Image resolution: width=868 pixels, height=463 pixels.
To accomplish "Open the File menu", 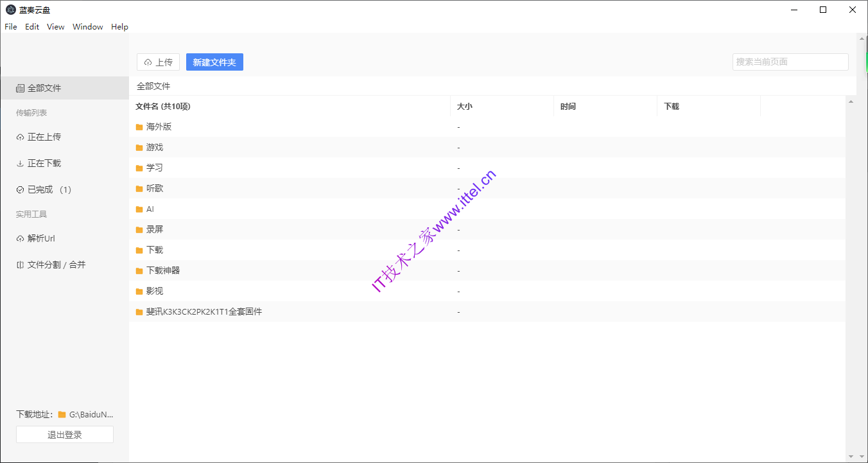I will coord(11,27).
